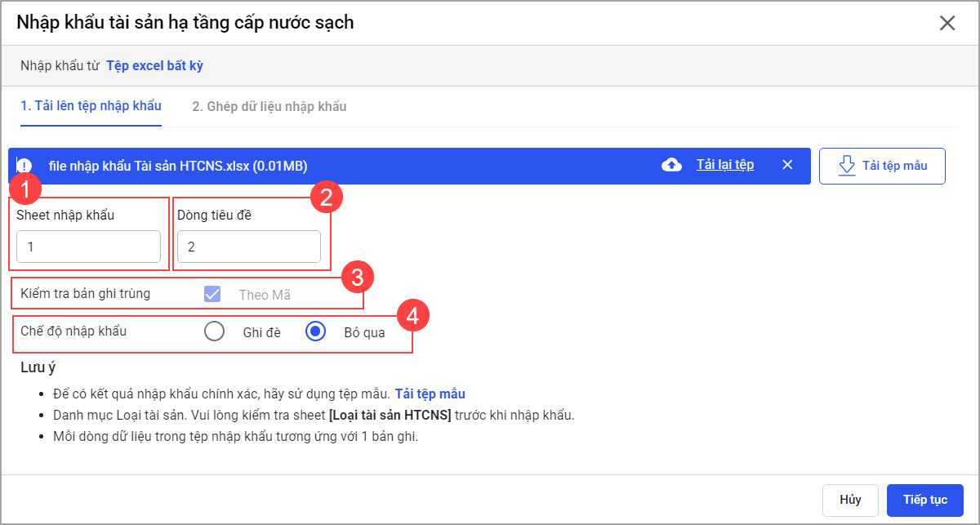Click the cloud upload icon
980x525 pixels.
pyautogui.click(x=671, y=165)
